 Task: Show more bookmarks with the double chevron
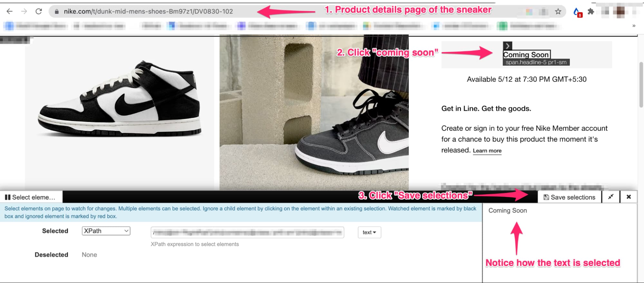tap(634, 26)
